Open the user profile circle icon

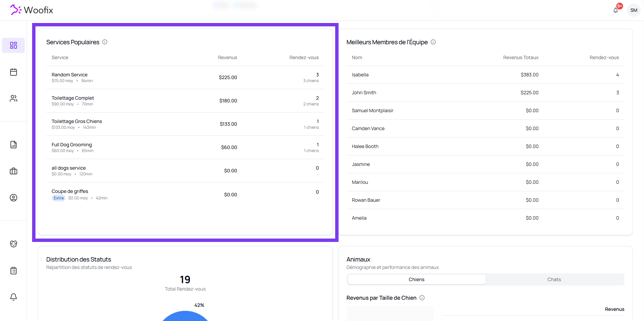(14, 198)
